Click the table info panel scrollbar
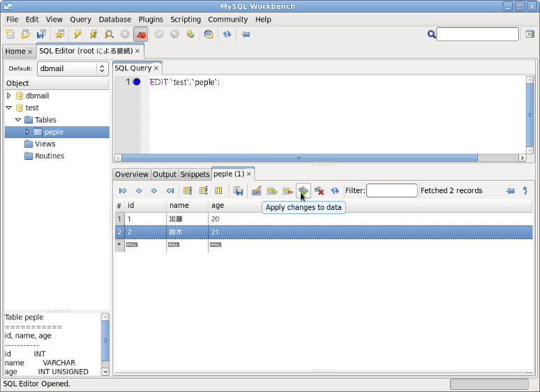Image resolution: width=540 pixels, height=392 pixels. click(105, 344)
